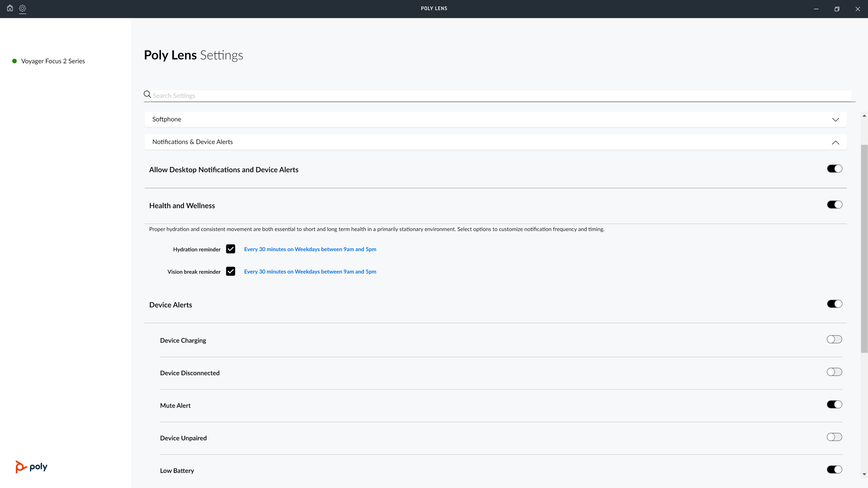This screenshot has height=488, width=868.
Task: Collapse Notifications & Device Alerts section
Action: point(835,142)
